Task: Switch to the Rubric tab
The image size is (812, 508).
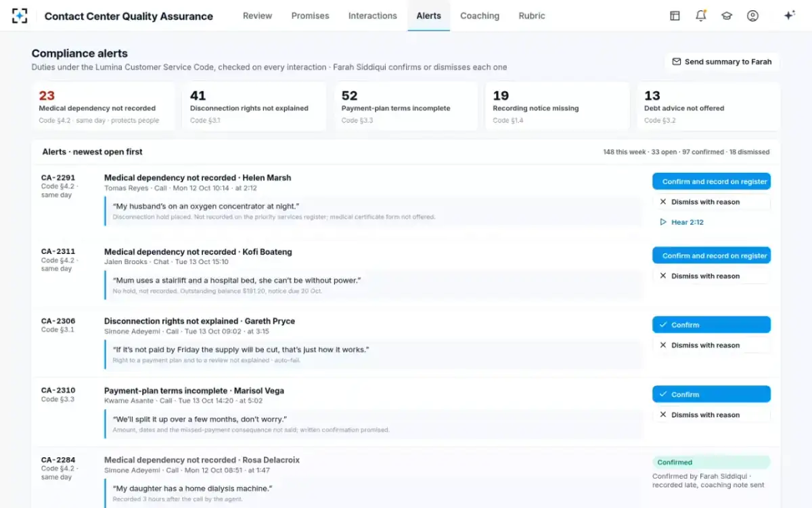Action: 532,16
